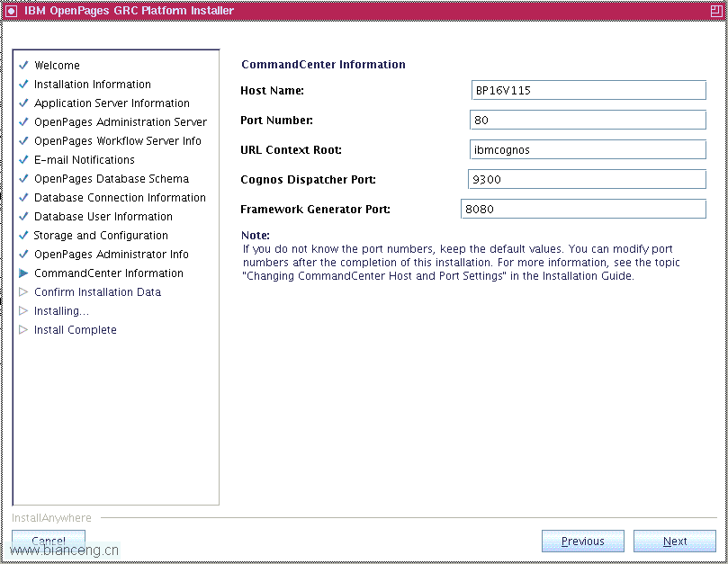Select the E-mail Notifications step
The height and width of the screenshot is (564, 728).
point(85,160)
